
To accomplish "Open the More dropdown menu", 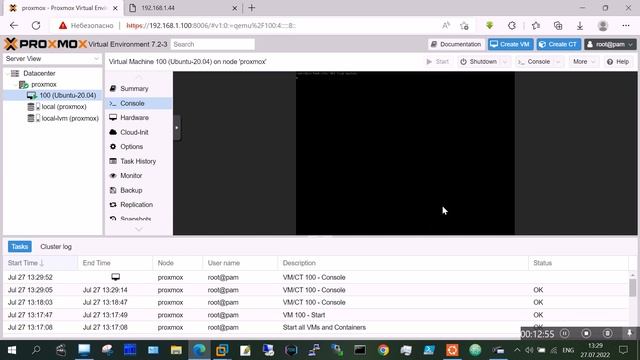I will coord(584,62).
